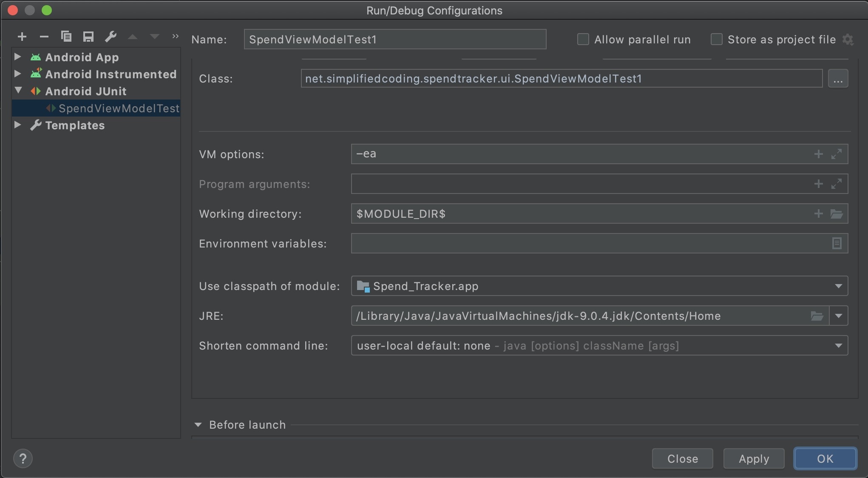Browse for a test class via ellipsis button
Viewport: 868px width, 478px height.
click(x=839, y=78)
